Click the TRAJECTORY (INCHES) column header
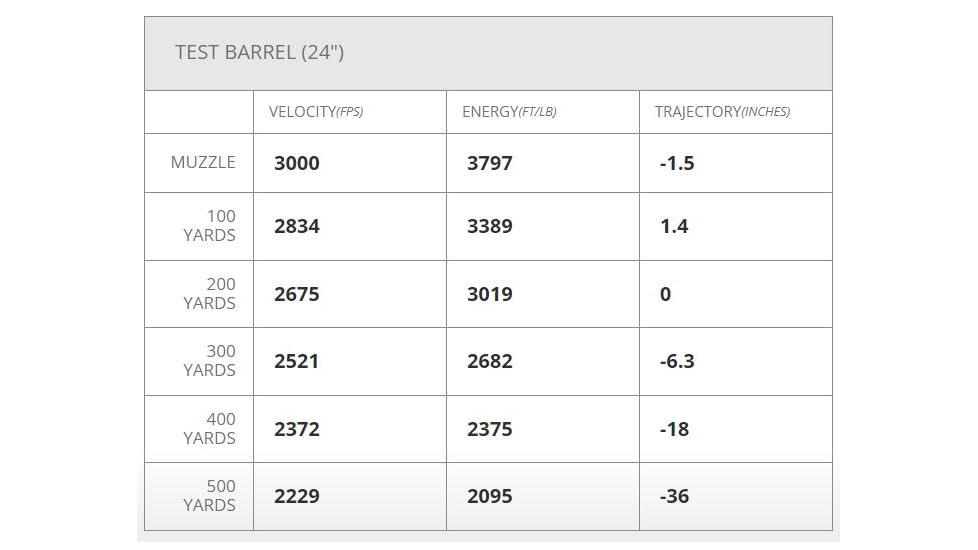The image size is (978, 550). click(x=722, y=112)
